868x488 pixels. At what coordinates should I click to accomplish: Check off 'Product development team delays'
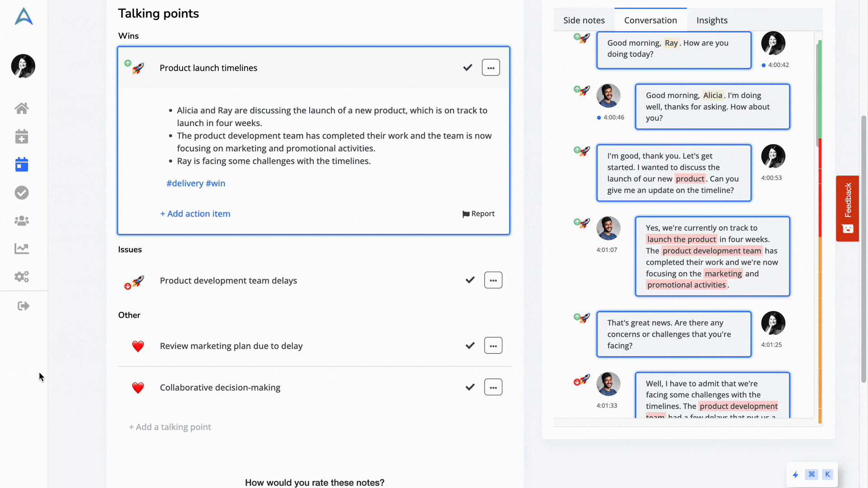(470, 280)
